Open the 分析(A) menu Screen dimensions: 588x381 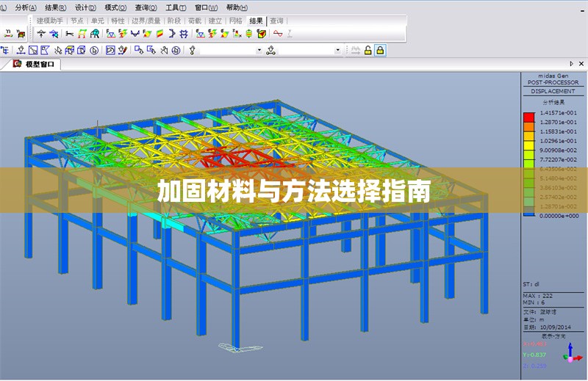pos(26,7)
